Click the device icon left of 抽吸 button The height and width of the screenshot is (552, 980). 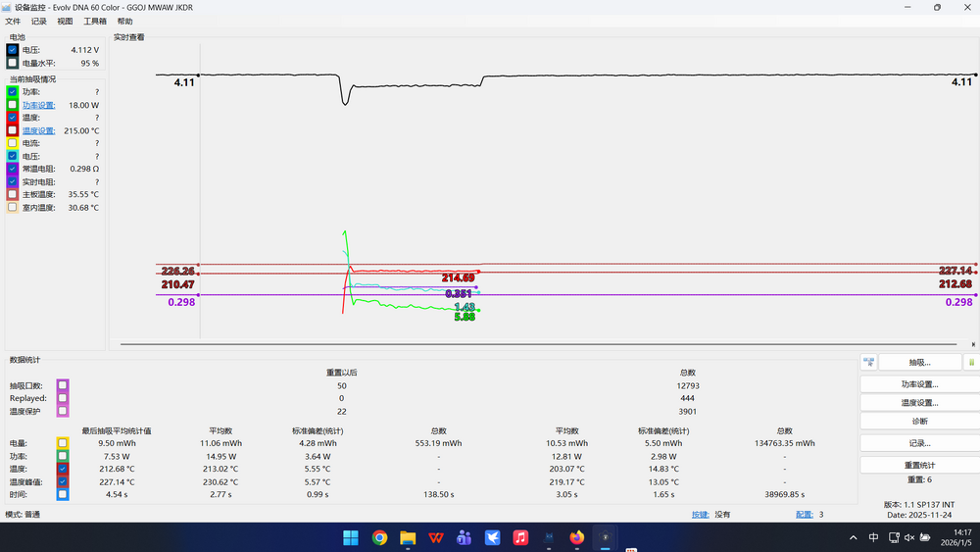click(x=868, y=362)
